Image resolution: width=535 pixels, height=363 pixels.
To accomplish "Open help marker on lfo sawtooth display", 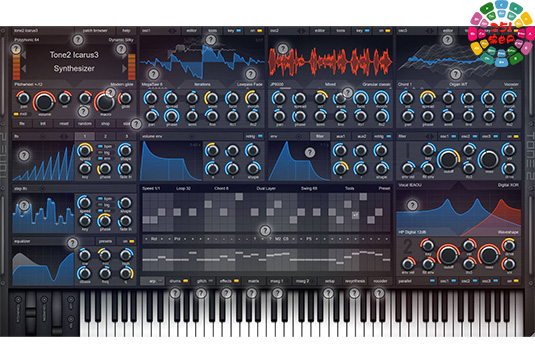I will click(x=24, y=156).
